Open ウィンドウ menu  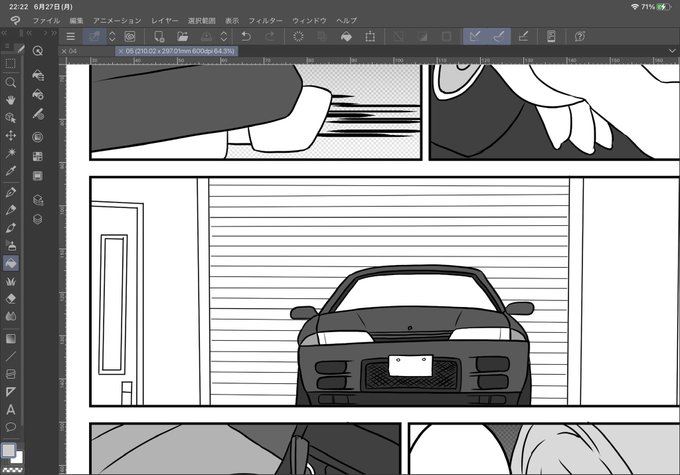coord(309,20)
